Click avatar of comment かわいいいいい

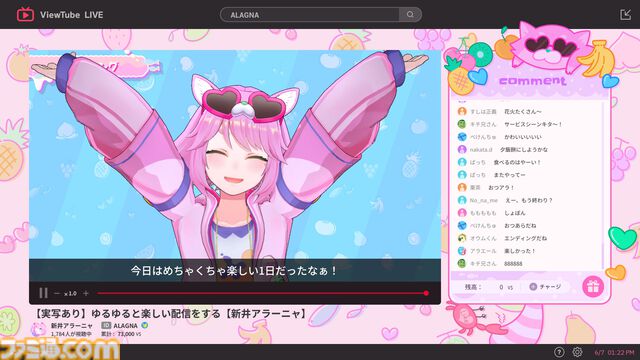pyautogui.click(x=462, y=137)
